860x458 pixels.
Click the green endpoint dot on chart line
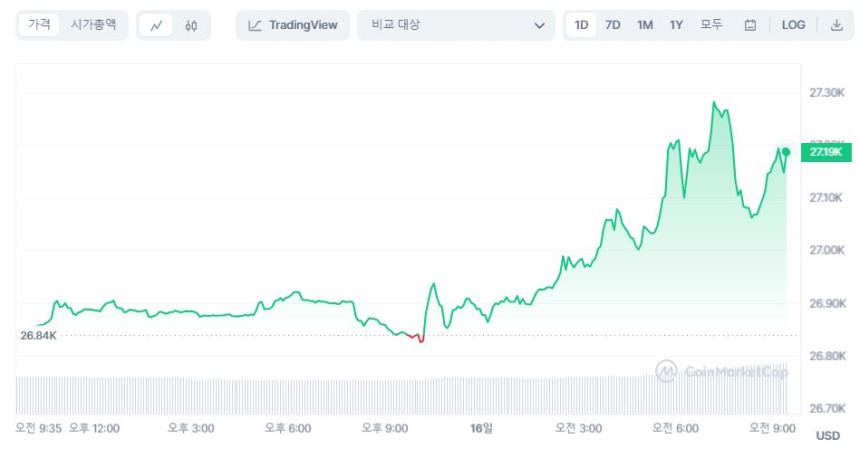pyautogui.click(x=786, y=152)
